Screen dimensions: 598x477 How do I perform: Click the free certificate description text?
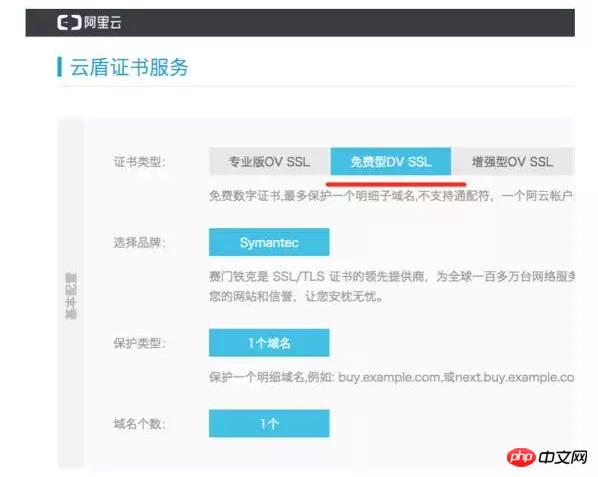point(392,196)
